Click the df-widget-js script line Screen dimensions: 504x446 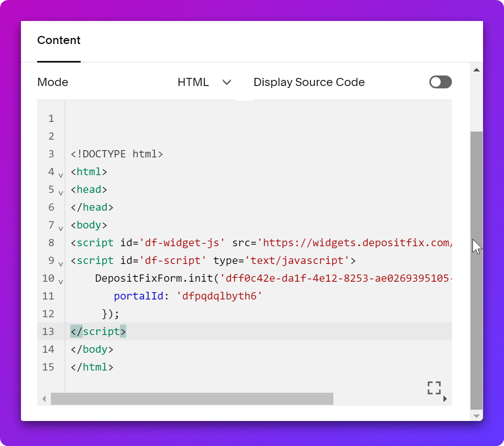261,243
